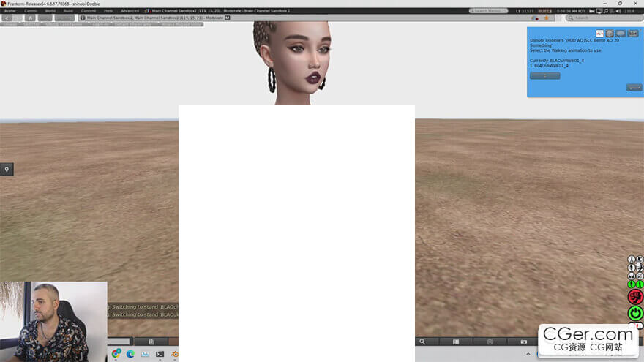Toggle the red sit AO HUD button
This screenshot has height=362, width=644.
point(635,297)
